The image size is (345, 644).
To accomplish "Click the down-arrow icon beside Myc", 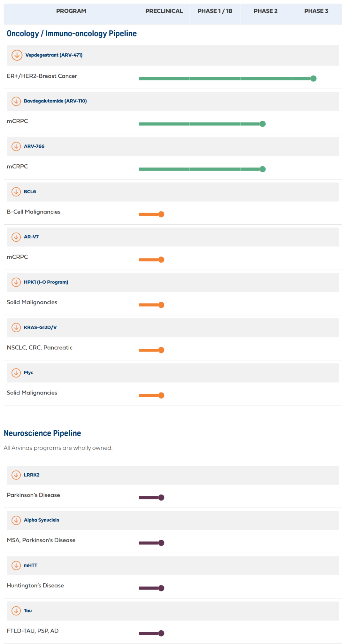I will (16, 373).
